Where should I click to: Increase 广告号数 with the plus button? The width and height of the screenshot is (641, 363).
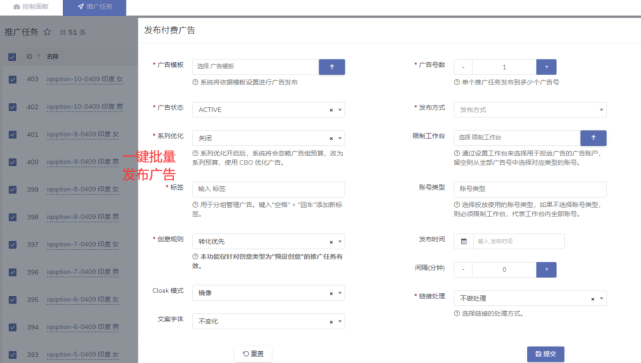tap(546, 67)
